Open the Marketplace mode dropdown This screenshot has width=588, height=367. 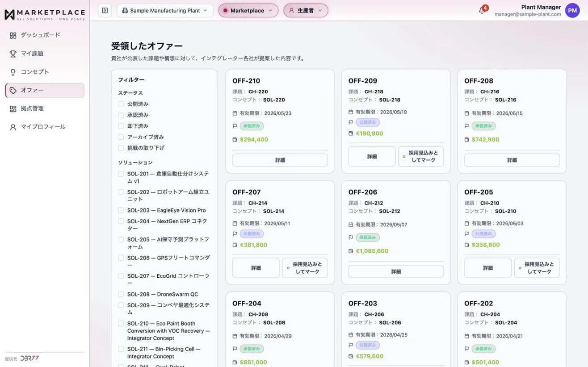tap(248, 10)
